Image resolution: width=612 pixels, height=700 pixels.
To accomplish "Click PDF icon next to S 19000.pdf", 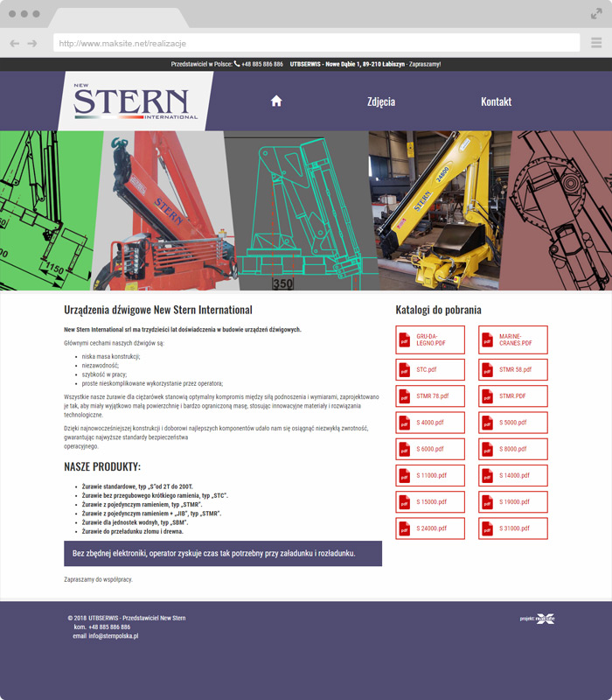I will click(488, 501).
